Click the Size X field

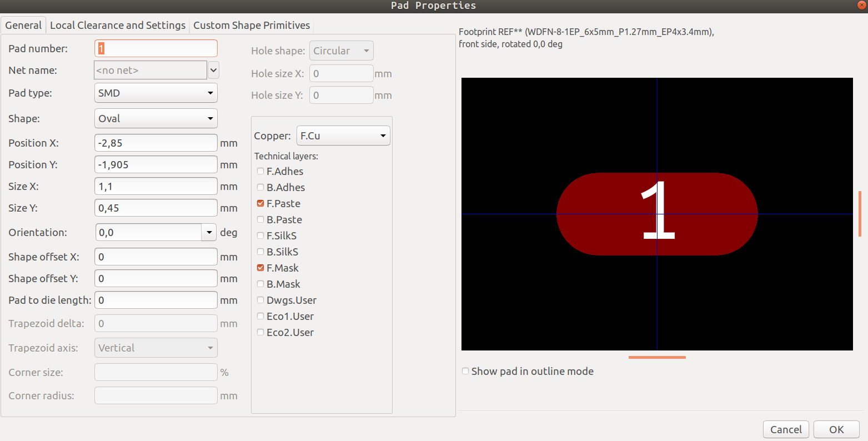(x=156, y=186)
